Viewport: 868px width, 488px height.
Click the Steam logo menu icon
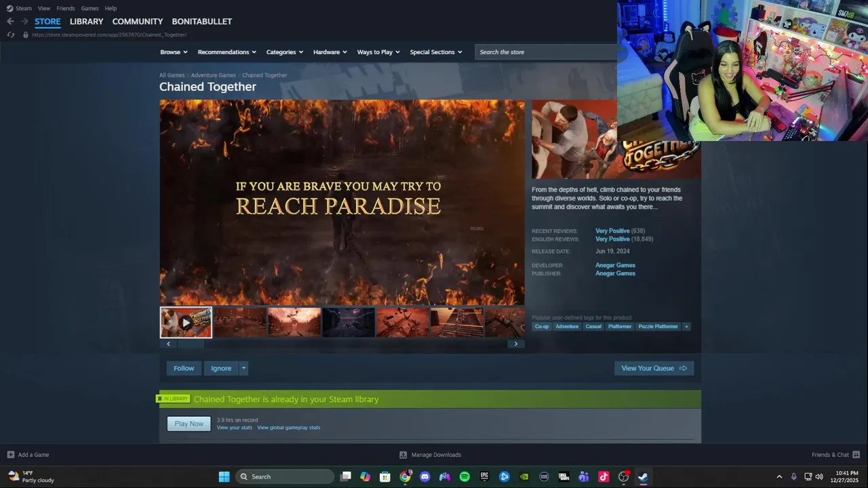(x=9, y=8)
